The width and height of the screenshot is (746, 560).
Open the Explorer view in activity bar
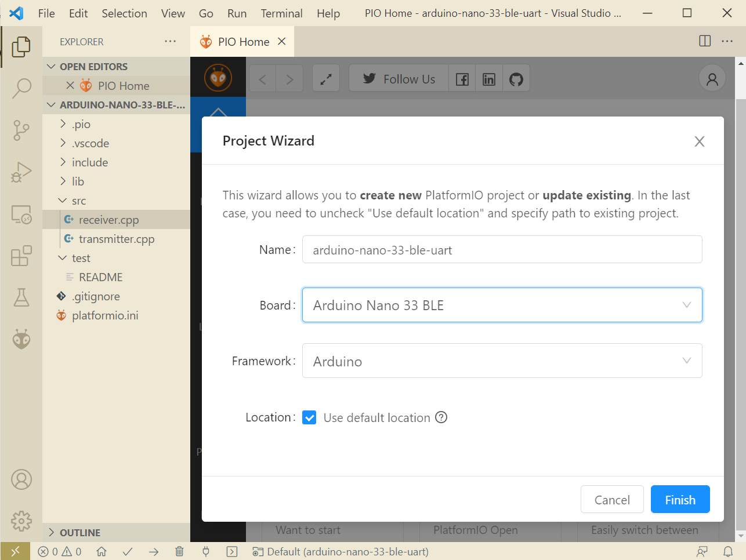tap(21, 46)
